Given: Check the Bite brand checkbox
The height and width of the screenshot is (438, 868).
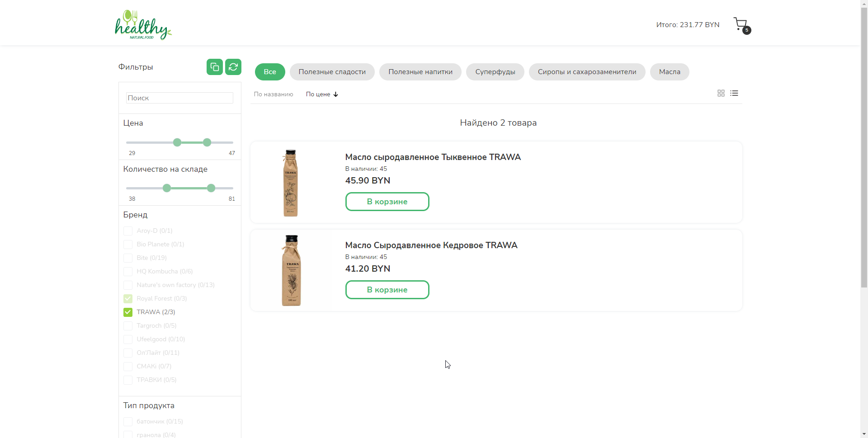Looking at the screenshot, I should 128,258.
